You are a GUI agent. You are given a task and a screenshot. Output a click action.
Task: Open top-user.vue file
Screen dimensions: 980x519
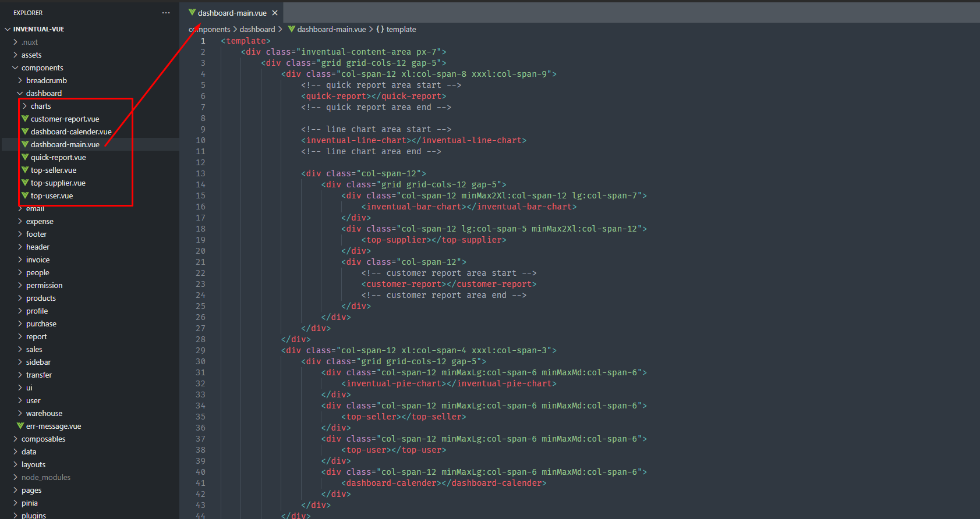tap(52, 195)
